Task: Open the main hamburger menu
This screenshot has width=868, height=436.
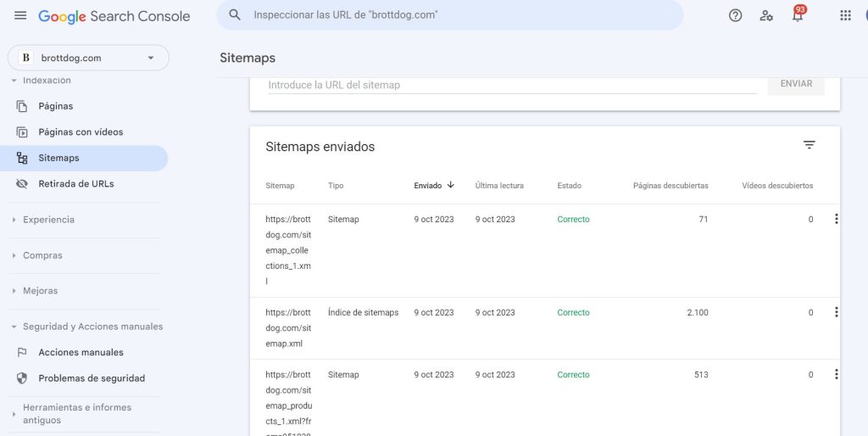Action: click(20, 15)
